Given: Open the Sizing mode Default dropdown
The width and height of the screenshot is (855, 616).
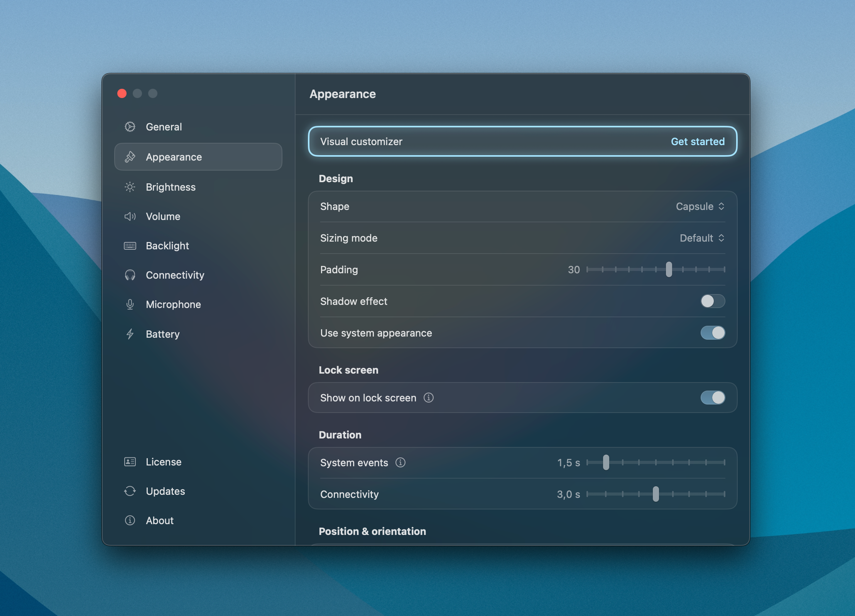Looking at the screenshot, I should pyautogui.click(x=702, y=238).
